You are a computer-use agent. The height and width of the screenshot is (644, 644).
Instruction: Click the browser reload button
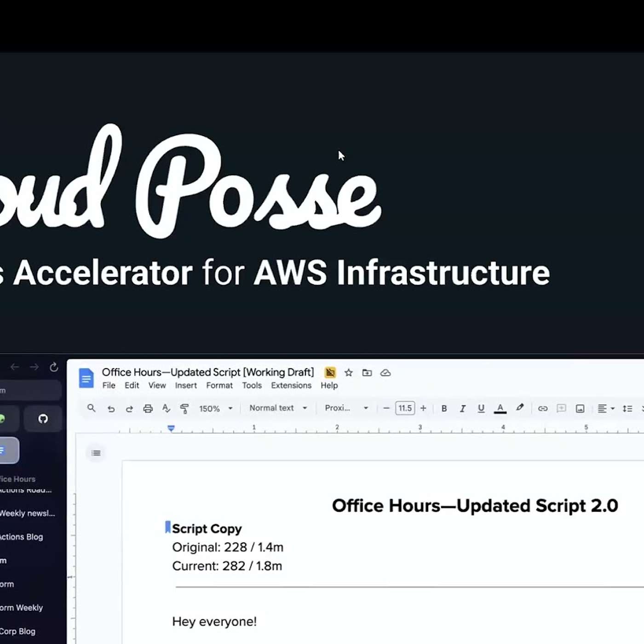[54, 367]
